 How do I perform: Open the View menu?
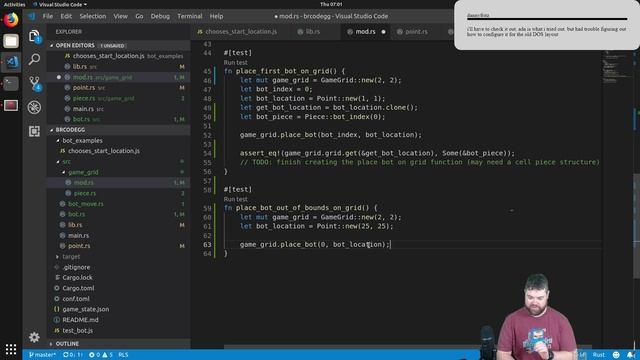click(120, 16)
